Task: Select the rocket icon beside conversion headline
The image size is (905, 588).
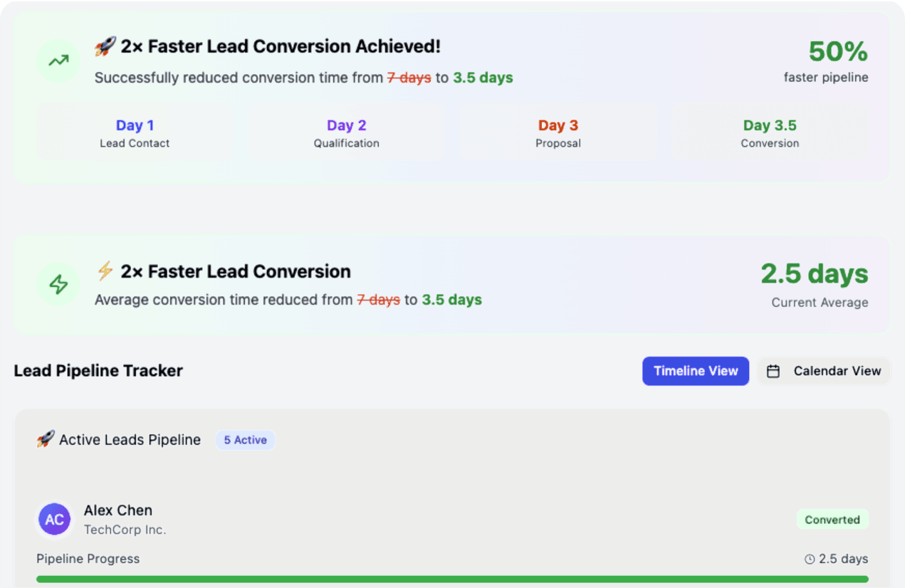Action: pyautogui.click(x=104, y=46)
